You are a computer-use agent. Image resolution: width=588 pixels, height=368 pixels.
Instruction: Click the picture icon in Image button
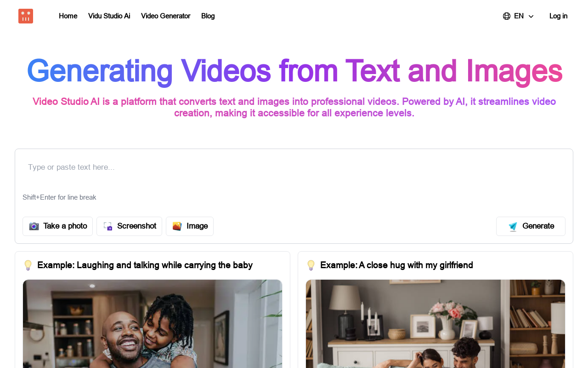[177, 226]
